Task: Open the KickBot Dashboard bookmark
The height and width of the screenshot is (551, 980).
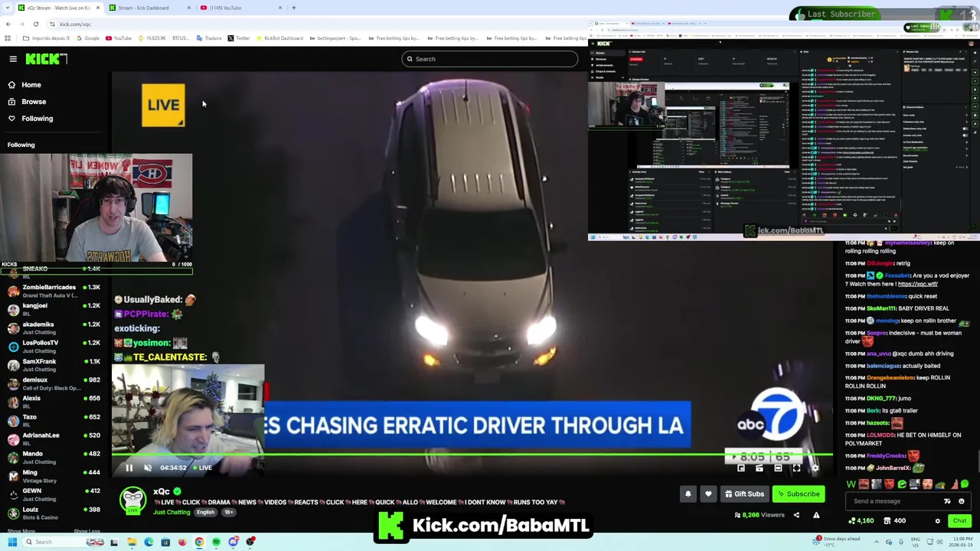Action: 279,38
